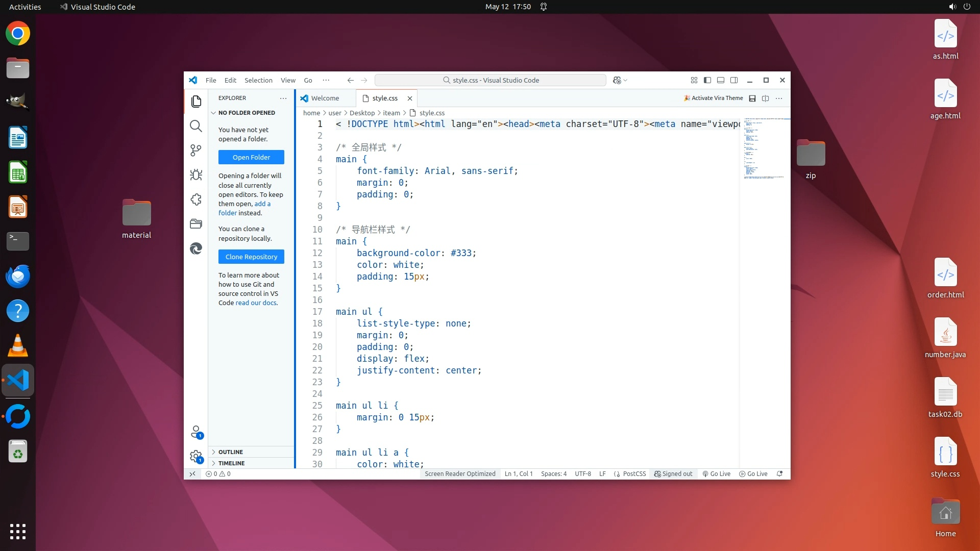Expand the TIMELINE section
The width and height of the screenshot is (980, 551).
click(231, 463)
